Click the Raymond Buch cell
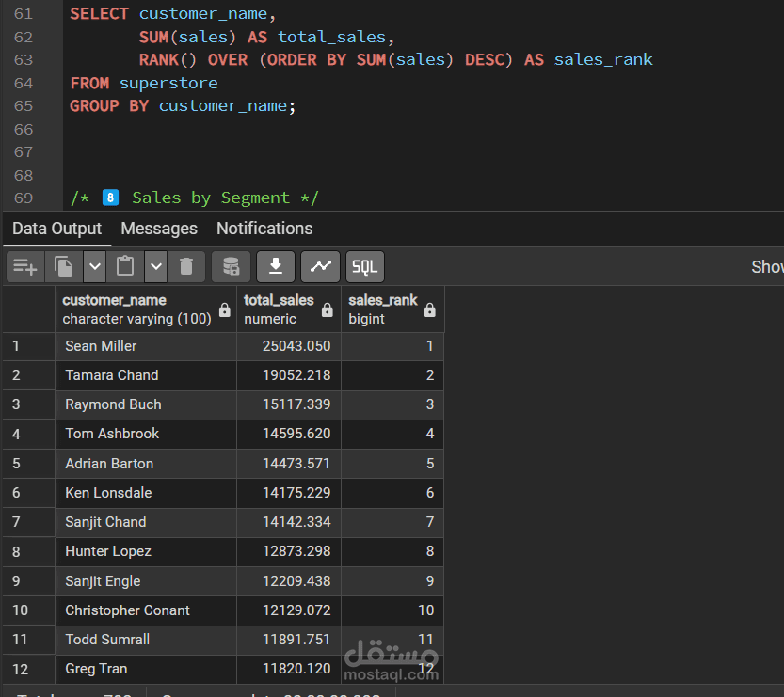This screenshot has width=784, height=697. 146,404
